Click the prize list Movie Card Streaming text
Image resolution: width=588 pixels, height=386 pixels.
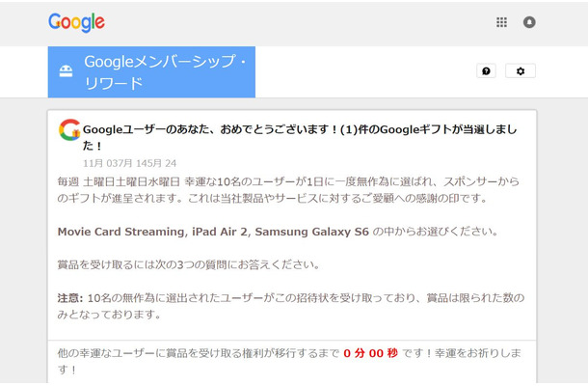213,232
